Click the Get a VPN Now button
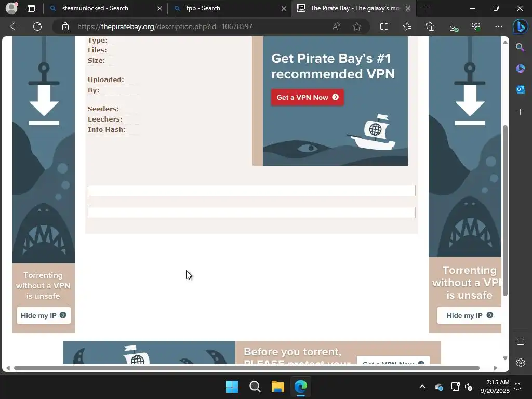 click(x=308, y=97)
